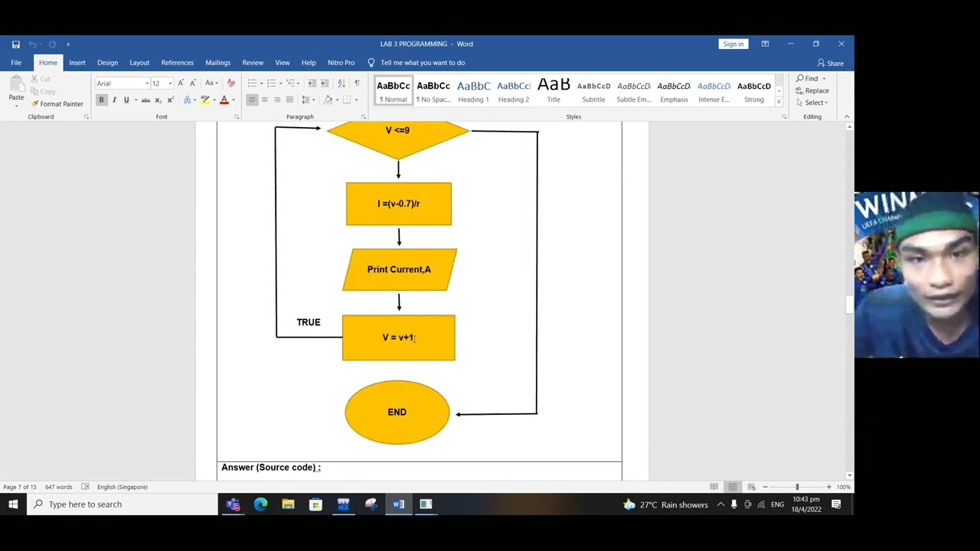Click the Sign in button
This screenshot has height=551, width=980.
pyautogui.click(x=733, y=44)
